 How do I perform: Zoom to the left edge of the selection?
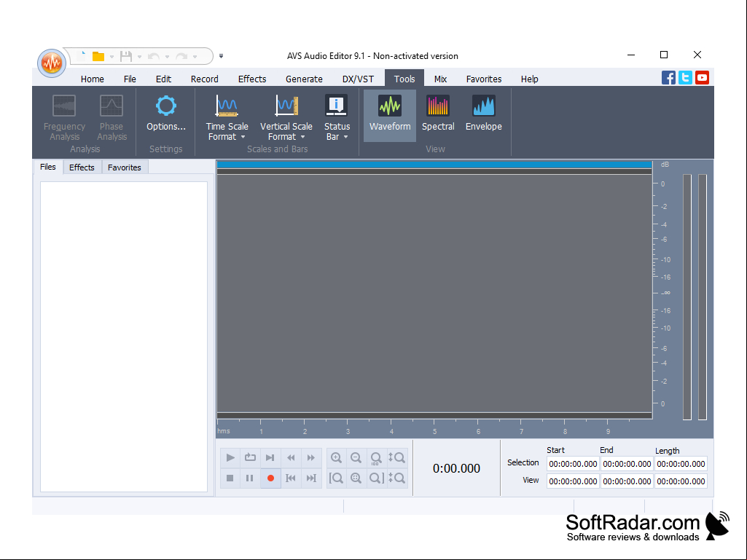(336, 478)
